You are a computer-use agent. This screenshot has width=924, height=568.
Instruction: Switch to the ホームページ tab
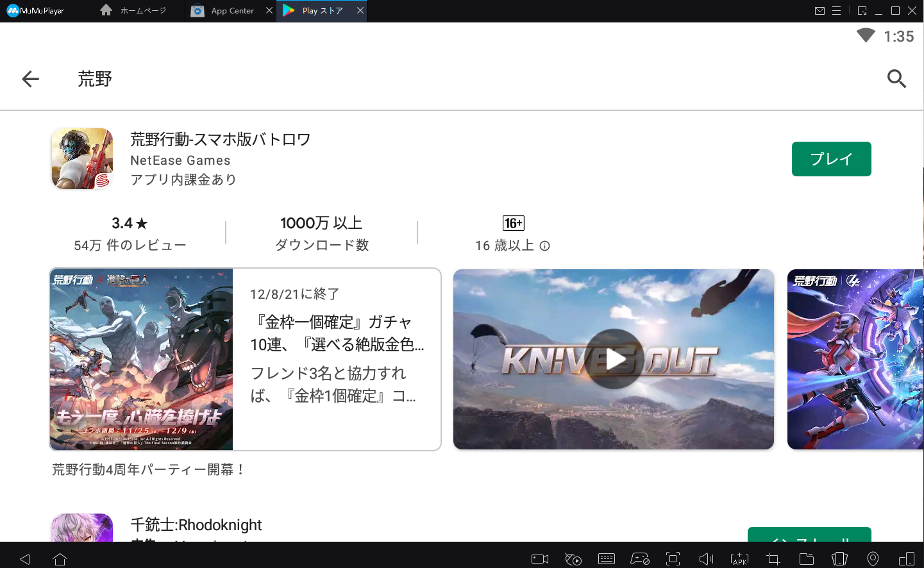[x=133, y=11]
